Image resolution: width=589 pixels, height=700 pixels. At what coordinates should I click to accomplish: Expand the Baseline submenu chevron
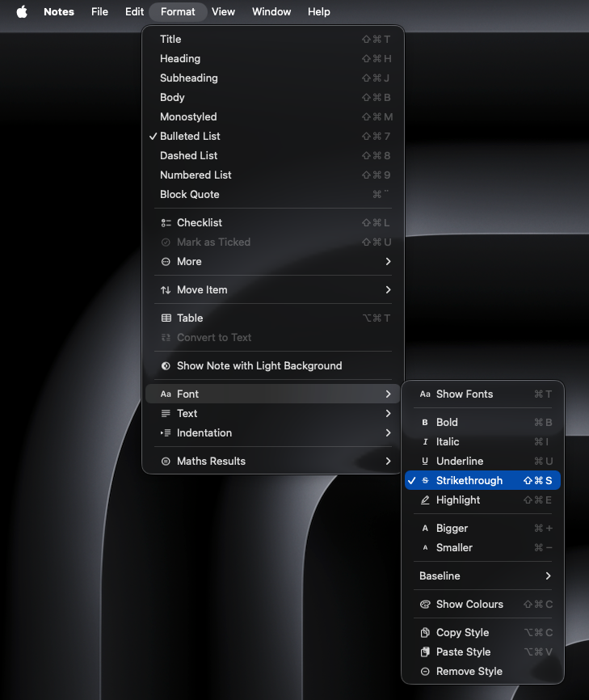coord(549,576)
